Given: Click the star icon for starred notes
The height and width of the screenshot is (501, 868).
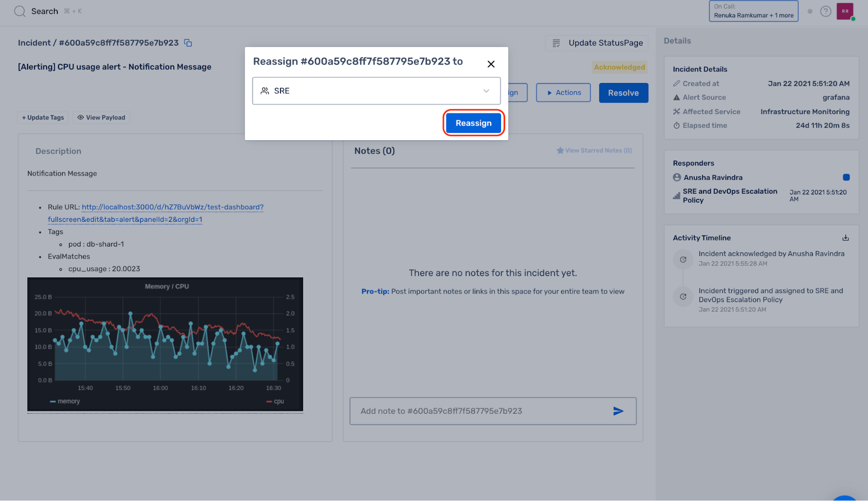Looking at the screenshot, I should (560, 151).
